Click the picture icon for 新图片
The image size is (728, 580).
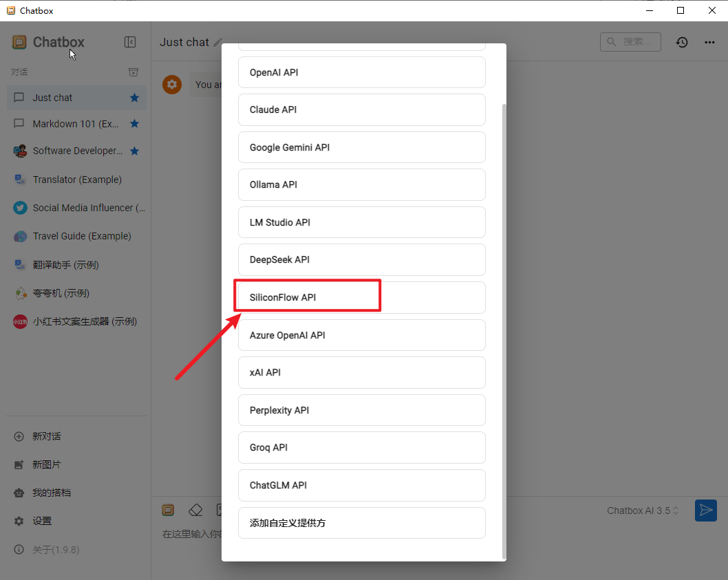19,465
